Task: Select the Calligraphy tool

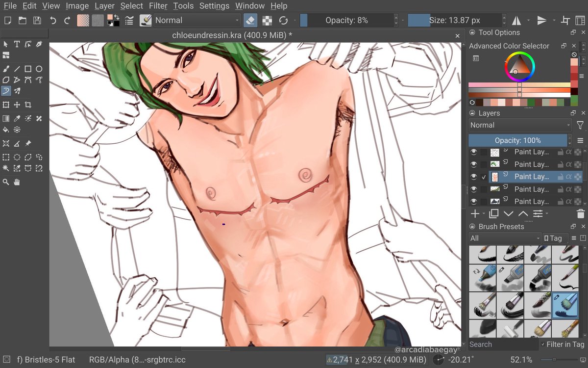Action: point(39,44)
